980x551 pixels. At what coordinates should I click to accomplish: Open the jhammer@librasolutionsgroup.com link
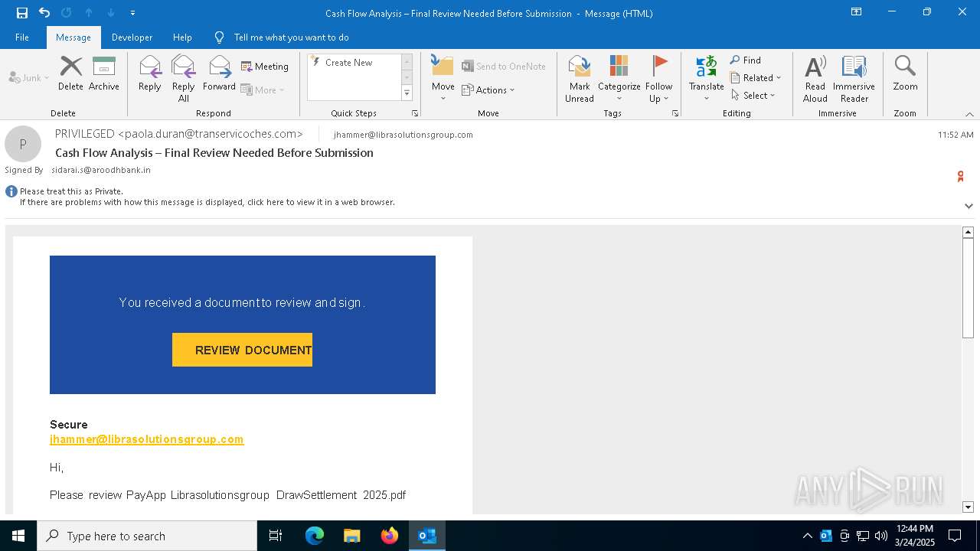click(x=146, y=439)
